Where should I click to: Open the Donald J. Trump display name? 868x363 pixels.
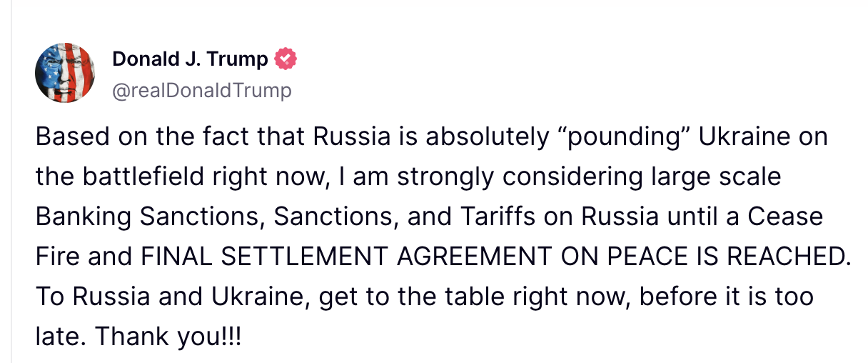click(190, 59)
